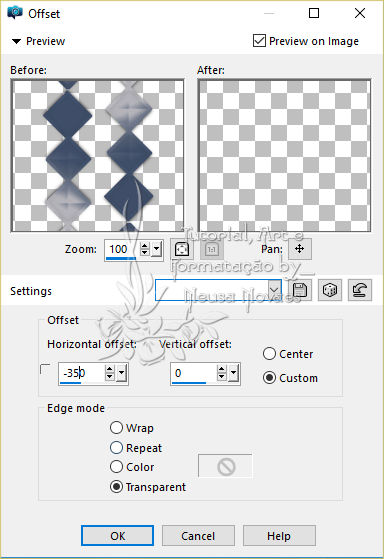Click the Before preview image
The height and width of the screenshot is (559, 384).
pyautogui.click(x=98, y=155)
